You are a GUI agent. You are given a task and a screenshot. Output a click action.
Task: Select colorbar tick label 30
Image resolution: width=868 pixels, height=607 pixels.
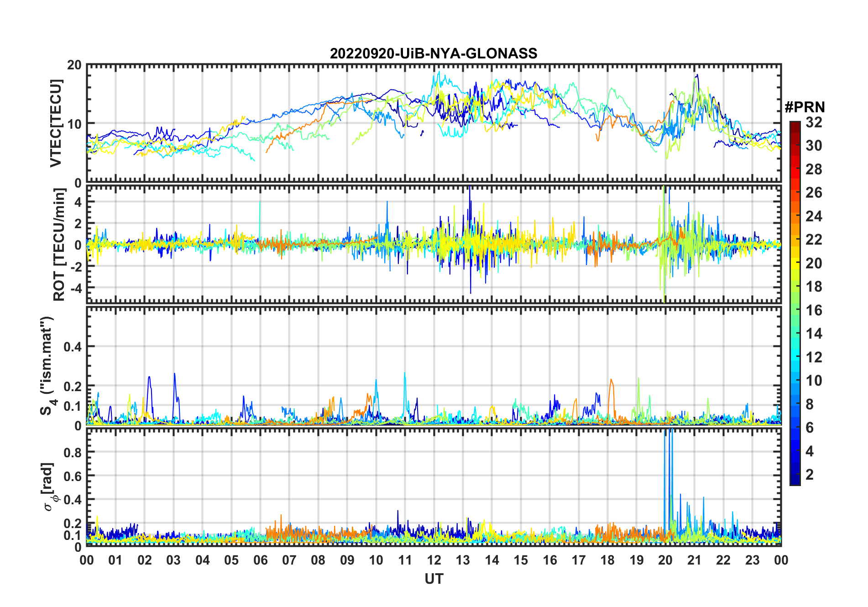[814, 146]
